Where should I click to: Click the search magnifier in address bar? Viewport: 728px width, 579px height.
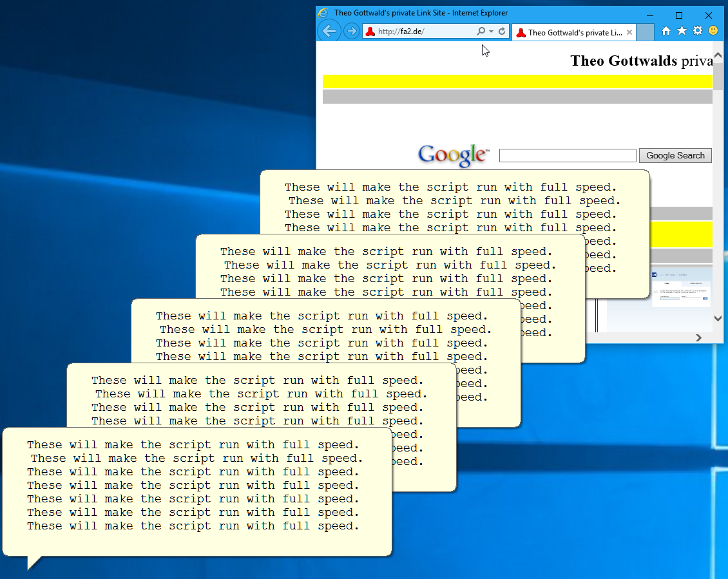click(481, 32)
